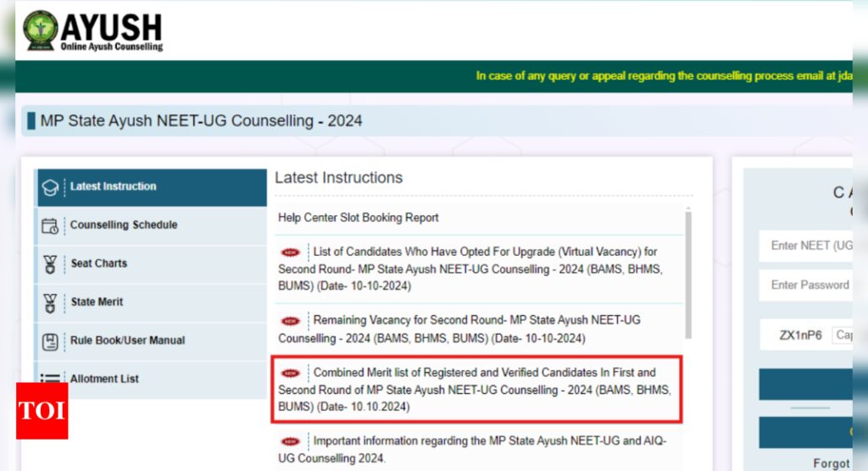Click the MP State Ayush NEET-UG Counselling - 2024 heading
Viewport: 868px width, 471px height.
click(x=201, y=120)
